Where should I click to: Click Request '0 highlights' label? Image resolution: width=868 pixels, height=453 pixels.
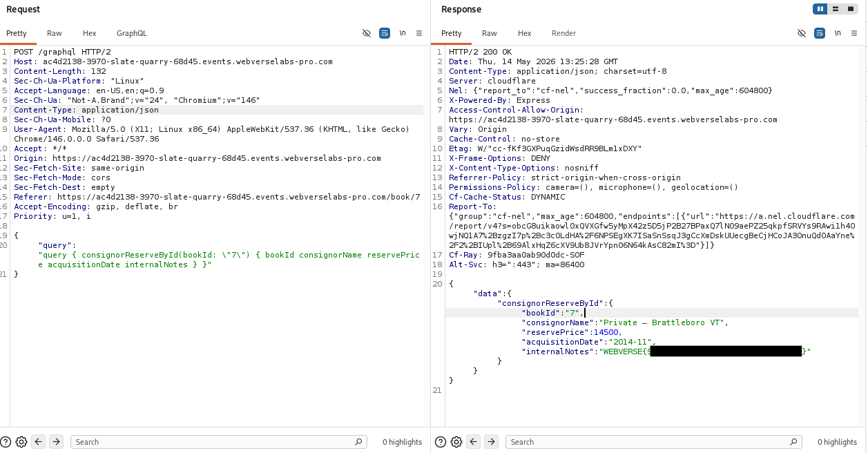pyautogui.click(x=402, y=442)
